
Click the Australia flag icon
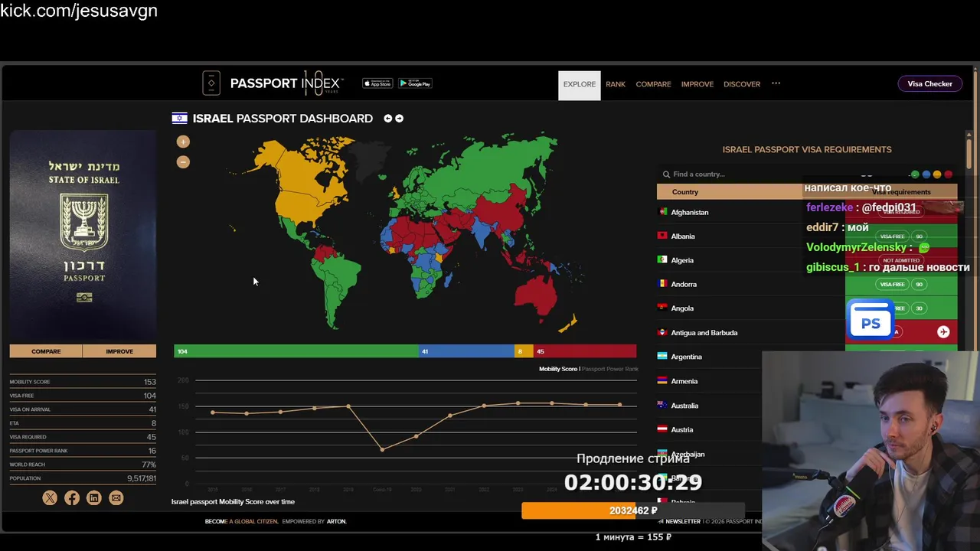pos(662,405)
